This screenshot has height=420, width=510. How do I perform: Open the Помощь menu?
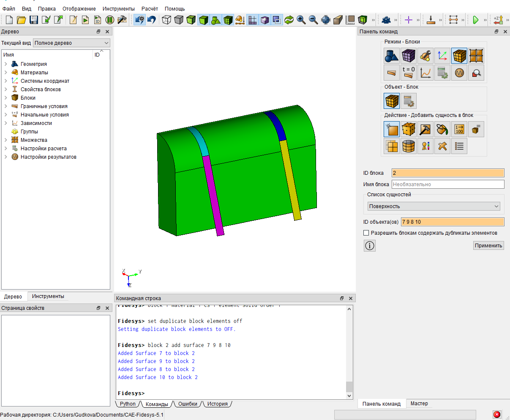[175, 8]
